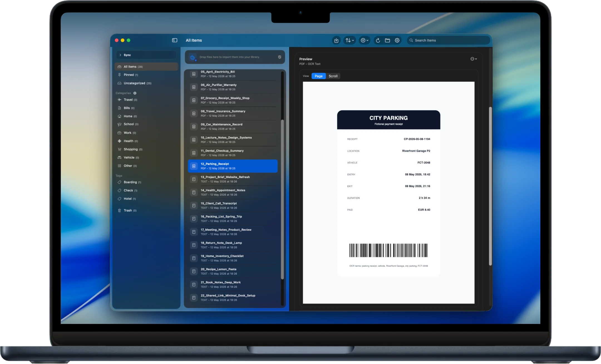Open the Vehicle category
Image resolution: width=601 pixels, height=364 pixels.
click(x=146, y=157)
